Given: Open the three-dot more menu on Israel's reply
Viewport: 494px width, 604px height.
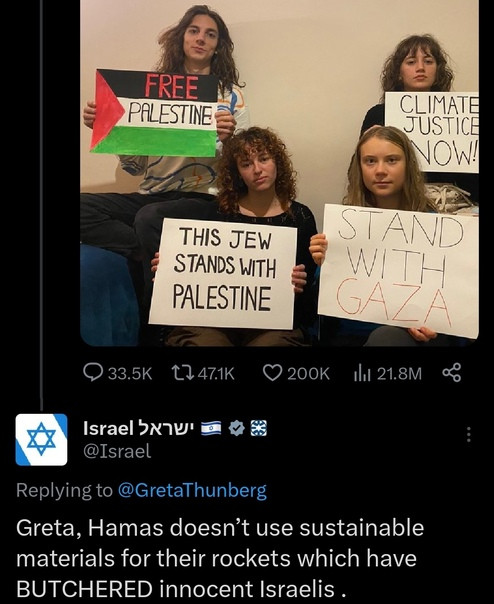Looking at the screenshot, I should pyautogui.click(x=469, y=435).
